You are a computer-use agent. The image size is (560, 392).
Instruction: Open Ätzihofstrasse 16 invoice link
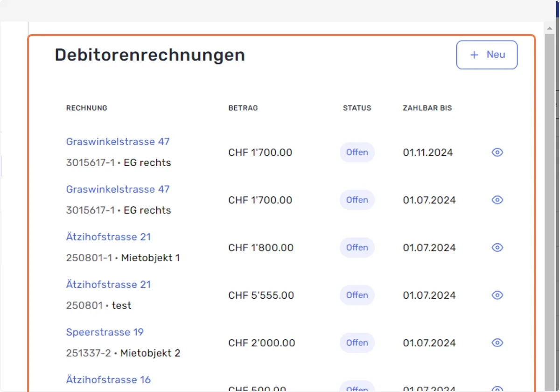(108, 379)
